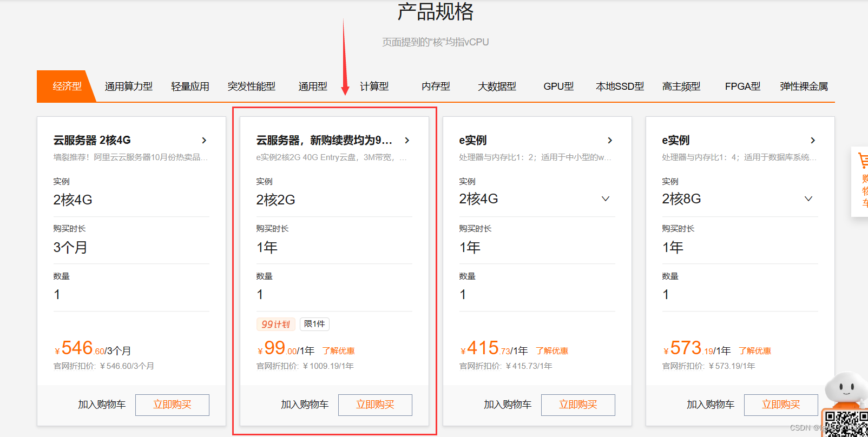Open the 内存型 tab
This screenshot has width=868, height=437.
coord(436,87)
